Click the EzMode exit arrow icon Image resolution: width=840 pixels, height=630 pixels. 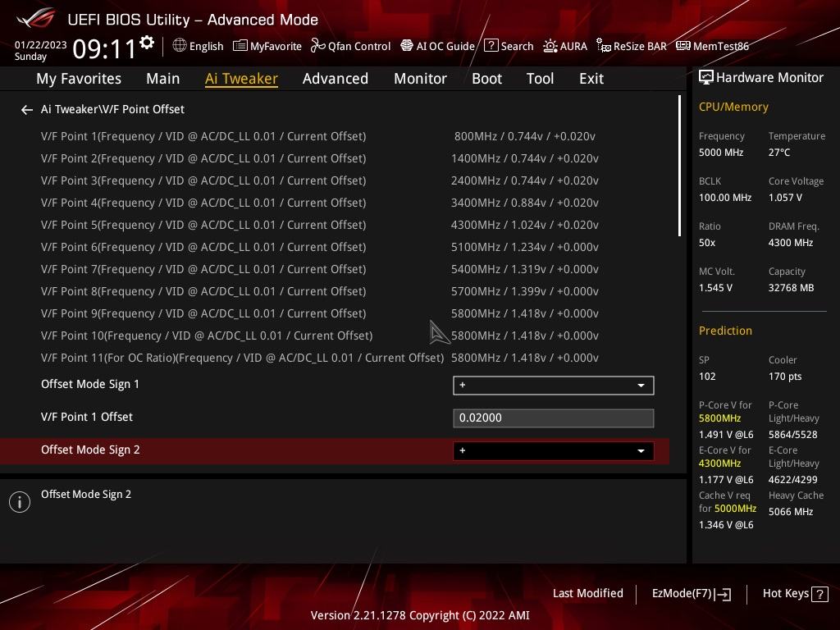[723, 594]
